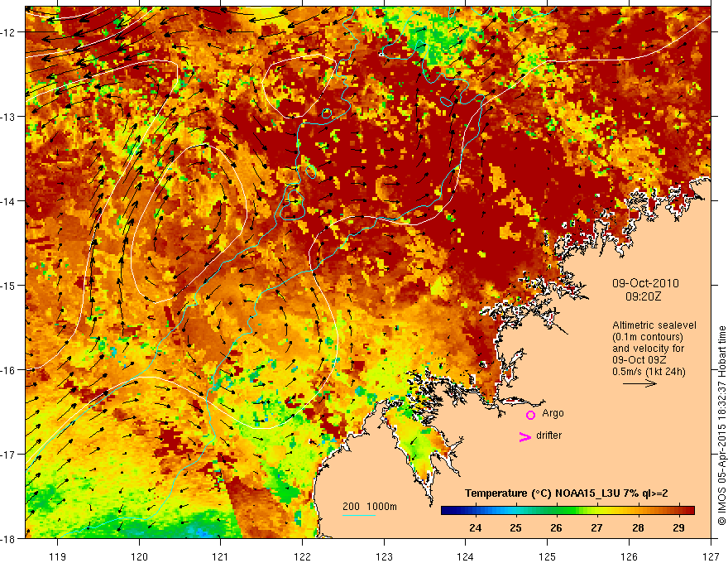This screenshot has width=728, height=563.
Task: Click longitude axis label 124
Action: tap(466, 556)
